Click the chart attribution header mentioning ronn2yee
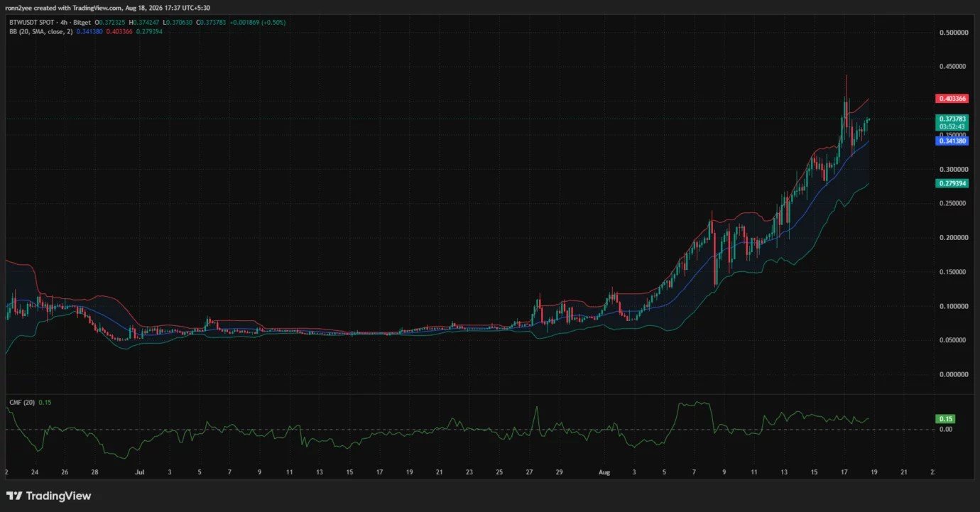 [108, 8]
